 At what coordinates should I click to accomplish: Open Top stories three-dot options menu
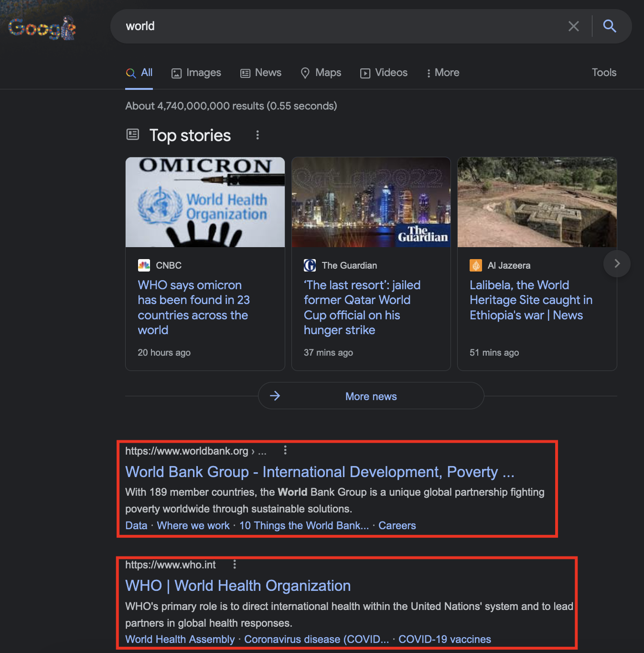[258, 135]
